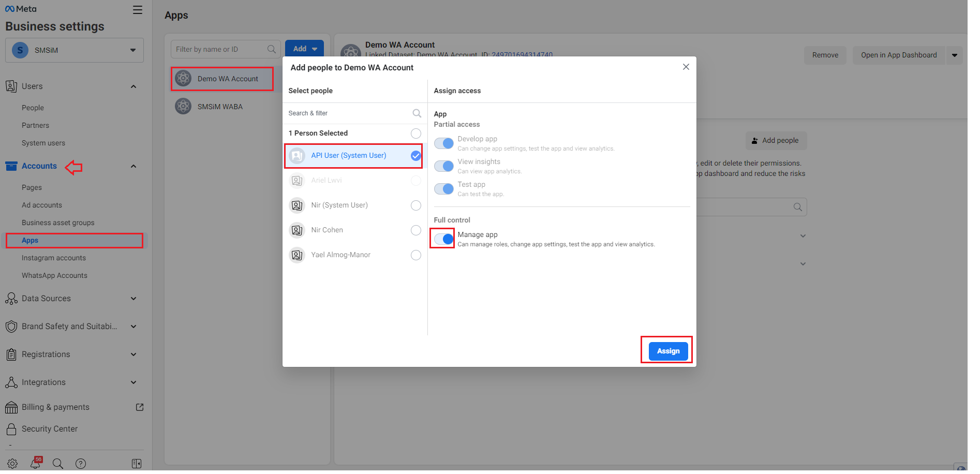Uncheck API User (System User) checkbox
The image size is (980, 474).
[415, 156]
